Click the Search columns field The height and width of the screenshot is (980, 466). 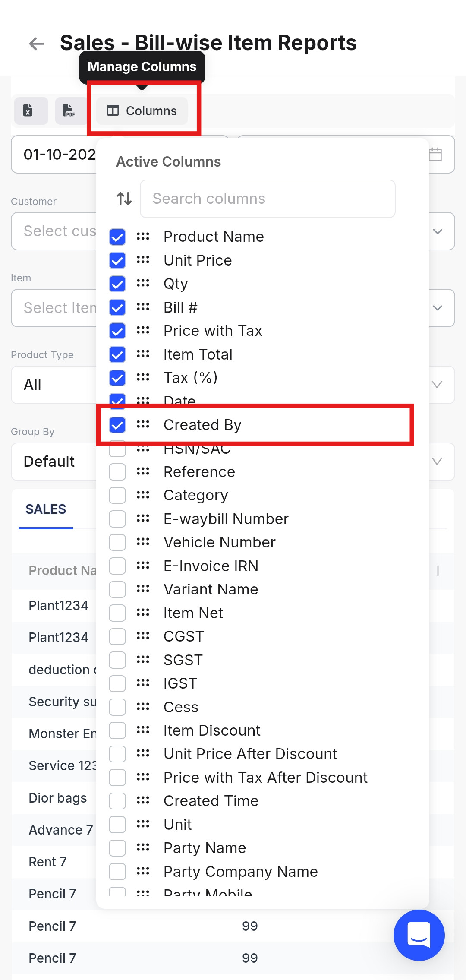(268, 199)
